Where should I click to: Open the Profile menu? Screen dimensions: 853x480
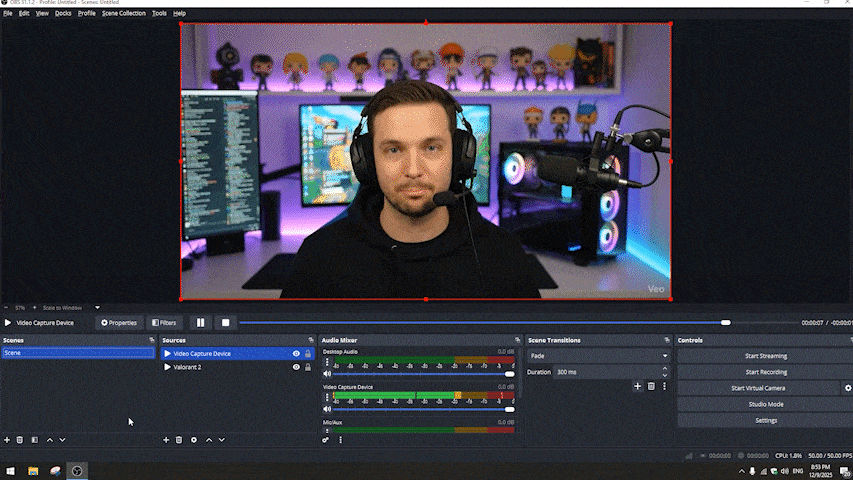[x=86, y=13]
